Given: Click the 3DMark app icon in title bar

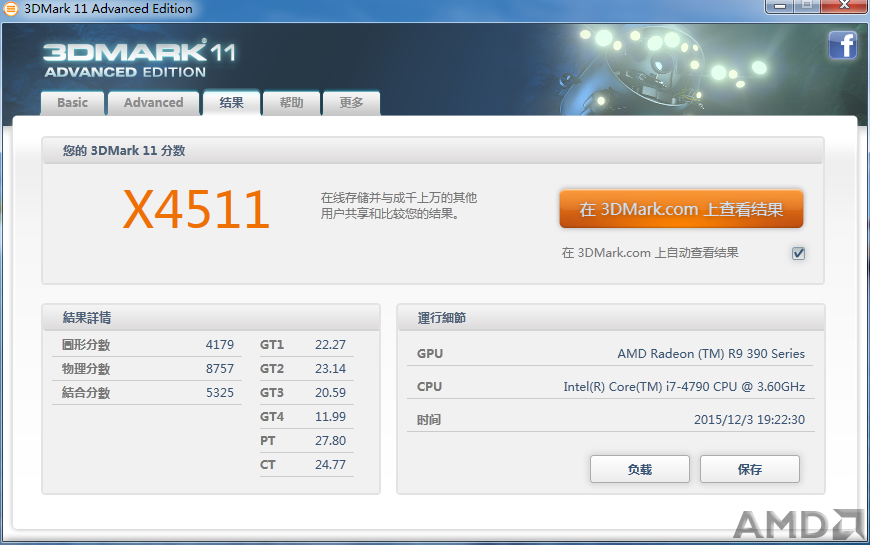Looking at the screenshot, I should point(11,9).
